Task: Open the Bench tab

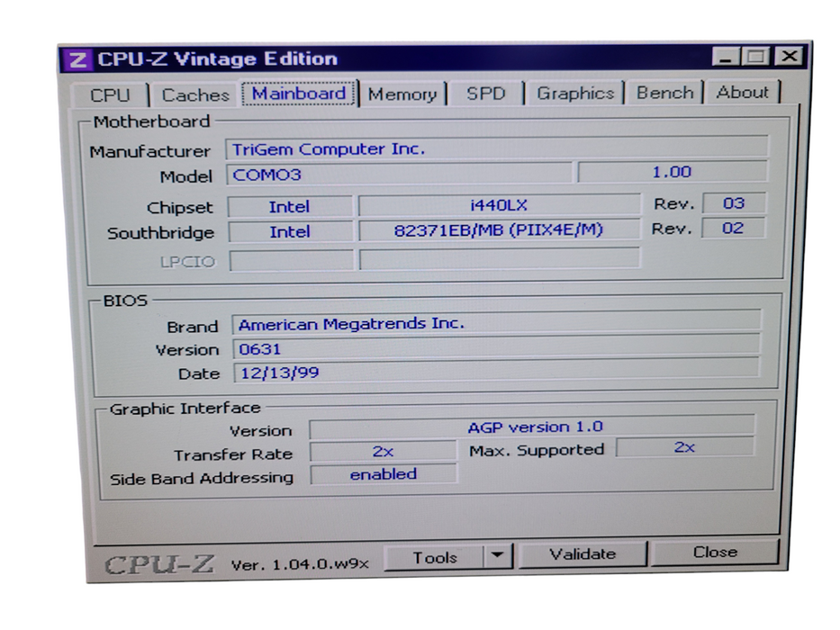Action: tap(664, 93)
